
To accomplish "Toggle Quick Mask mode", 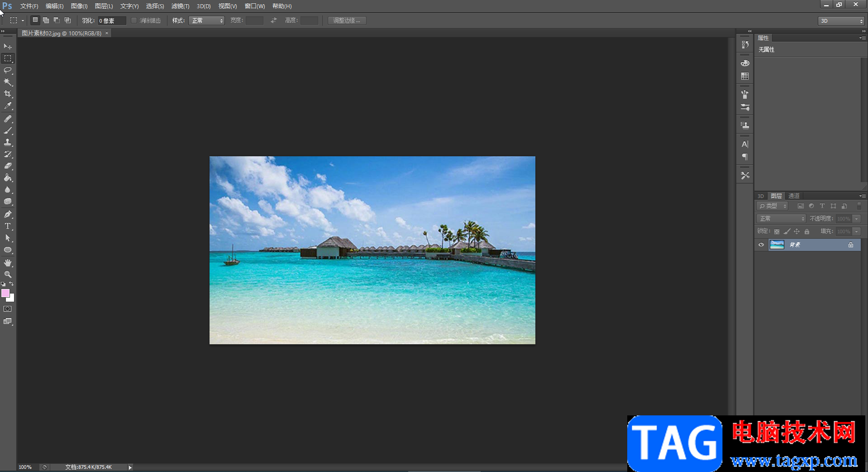I will (8, 309).
